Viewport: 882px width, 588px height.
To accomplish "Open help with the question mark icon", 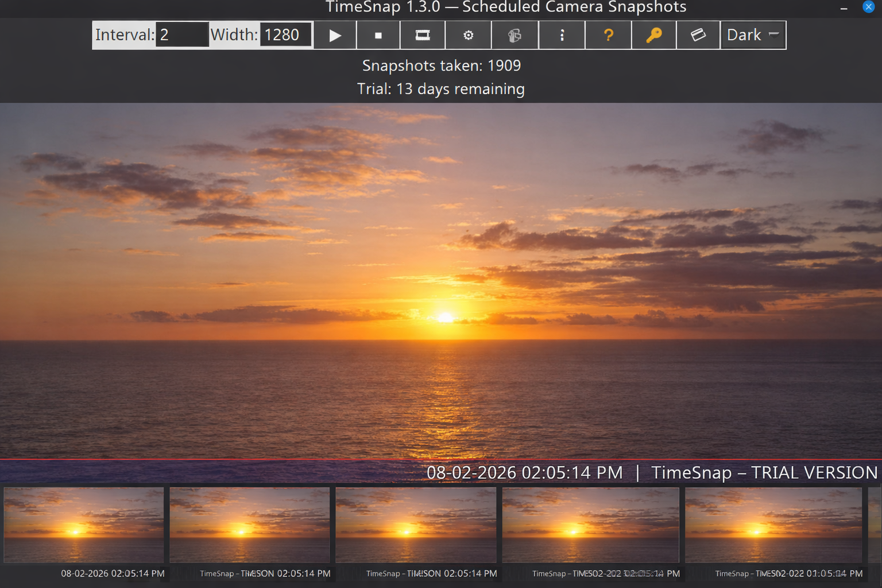I will 609,35.
